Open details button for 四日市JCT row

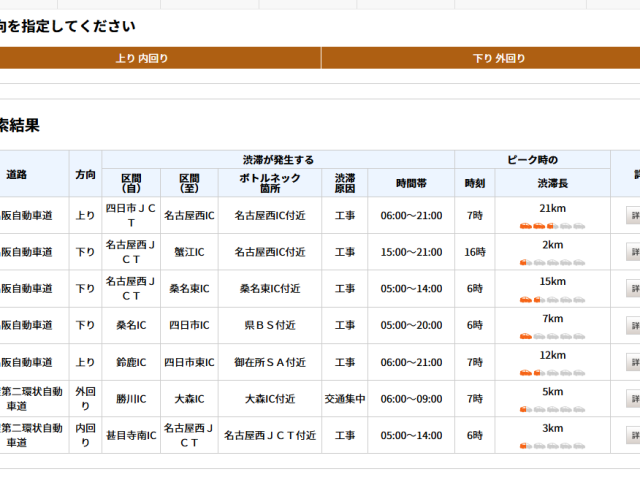tap(632, 215)
